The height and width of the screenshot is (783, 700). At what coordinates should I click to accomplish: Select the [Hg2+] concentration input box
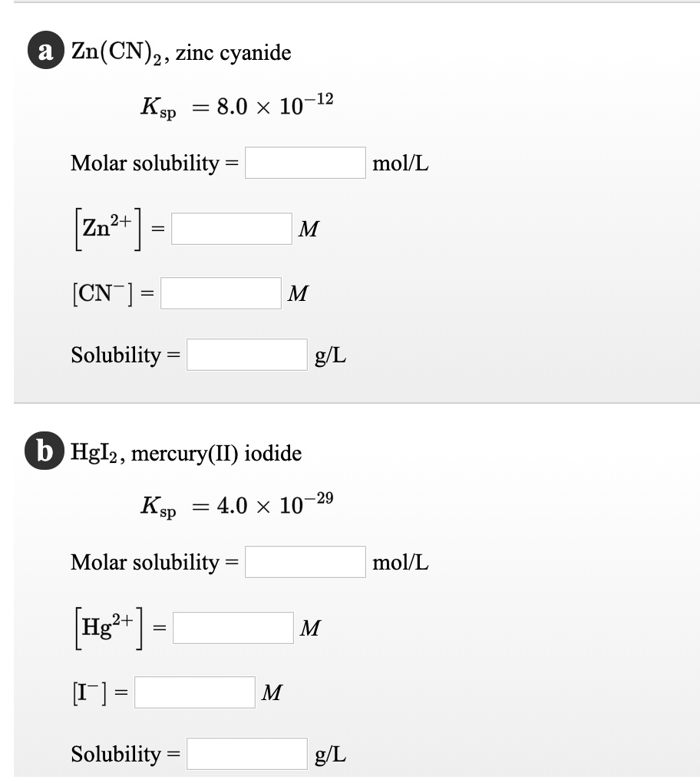tap(233, 626)
